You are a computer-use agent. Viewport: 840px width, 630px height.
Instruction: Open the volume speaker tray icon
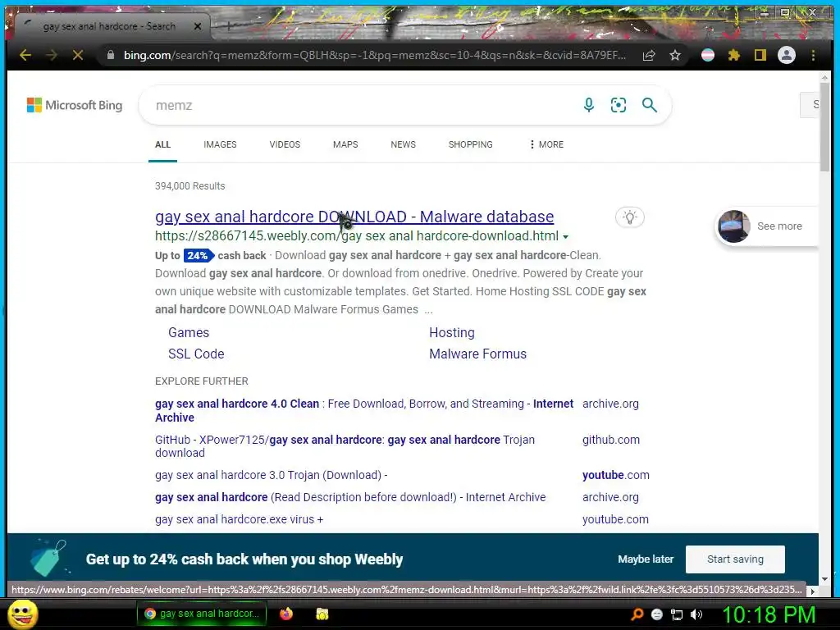[x=696, y=614]
